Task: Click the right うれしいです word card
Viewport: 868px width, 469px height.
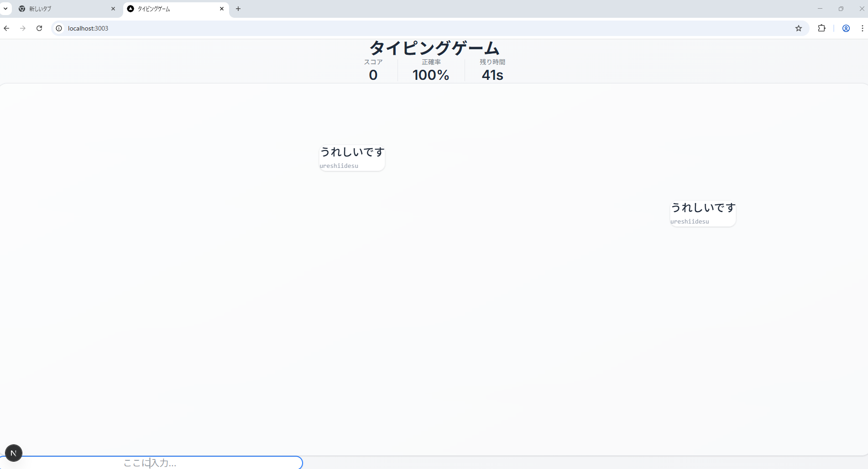Action: [x=703, y=213]
